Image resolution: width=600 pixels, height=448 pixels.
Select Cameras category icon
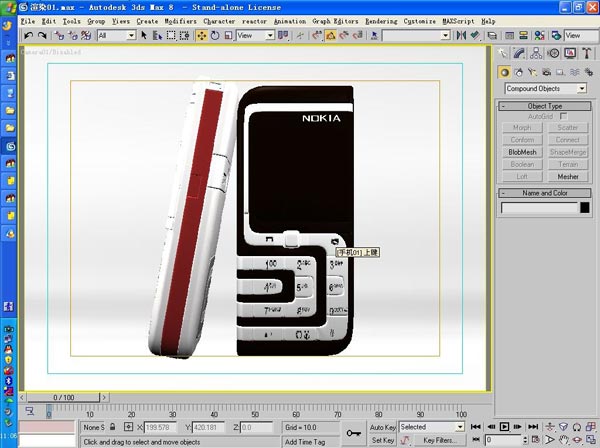546,72
